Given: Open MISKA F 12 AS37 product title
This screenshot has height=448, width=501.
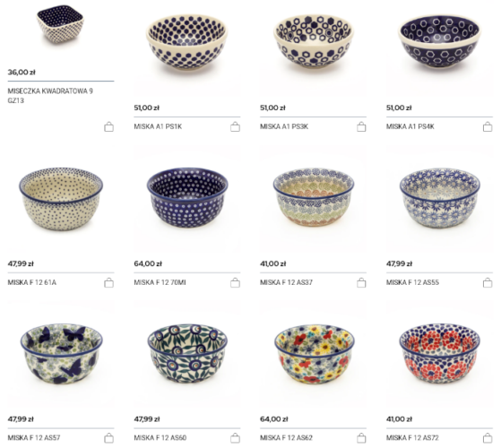Looking at the screenshot, I should (286, 282).
